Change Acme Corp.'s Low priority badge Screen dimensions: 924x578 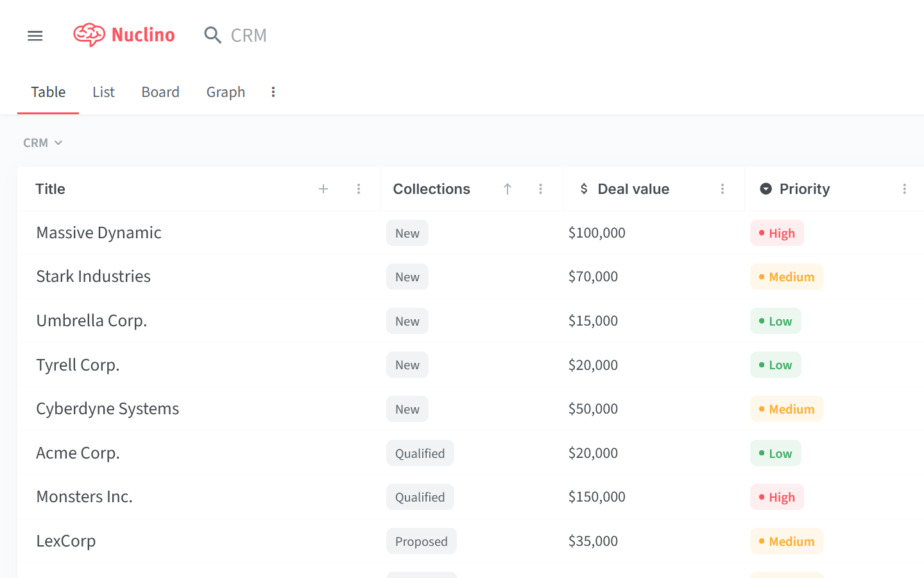coord(776,453)
